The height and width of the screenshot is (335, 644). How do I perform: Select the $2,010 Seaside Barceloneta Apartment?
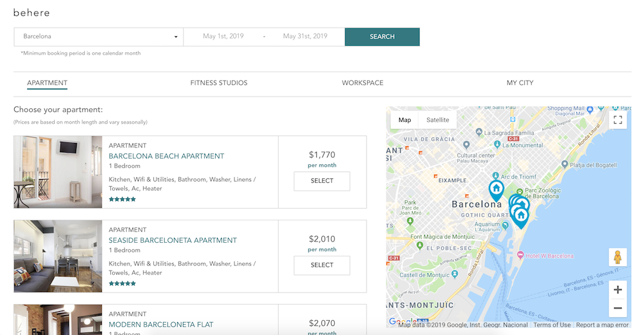coord(322,265)
